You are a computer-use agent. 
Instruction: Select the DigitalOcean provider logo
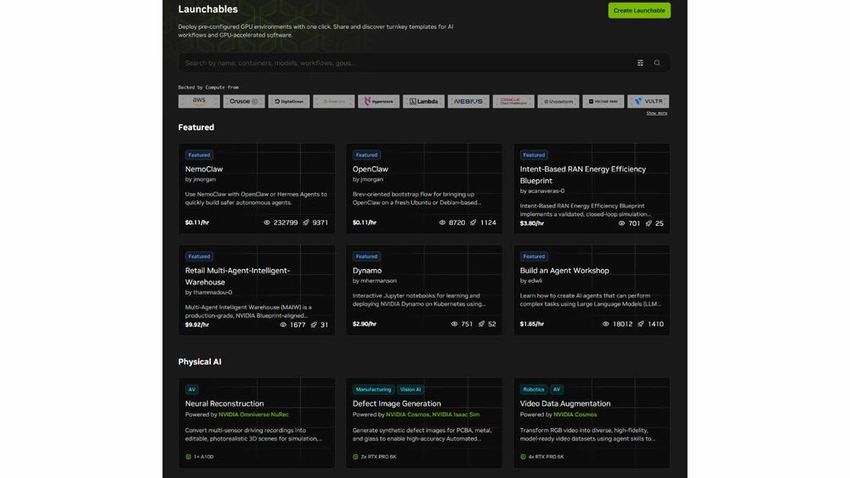[289, 101]
